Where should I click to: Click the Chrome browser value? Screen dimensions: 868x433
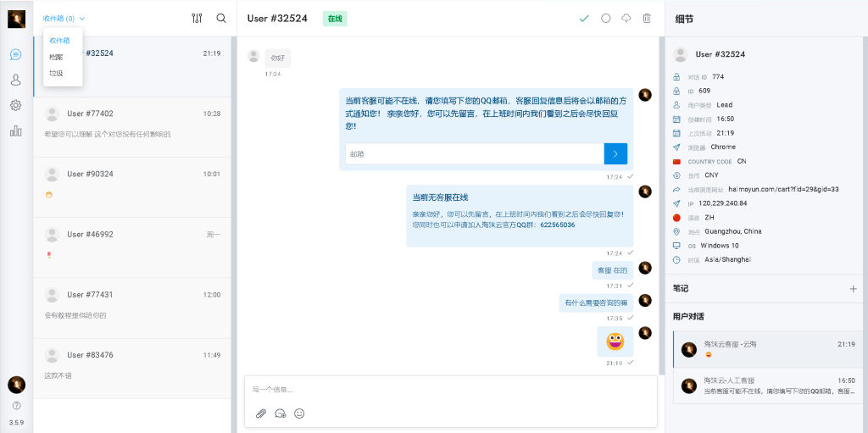coord(723,147)
